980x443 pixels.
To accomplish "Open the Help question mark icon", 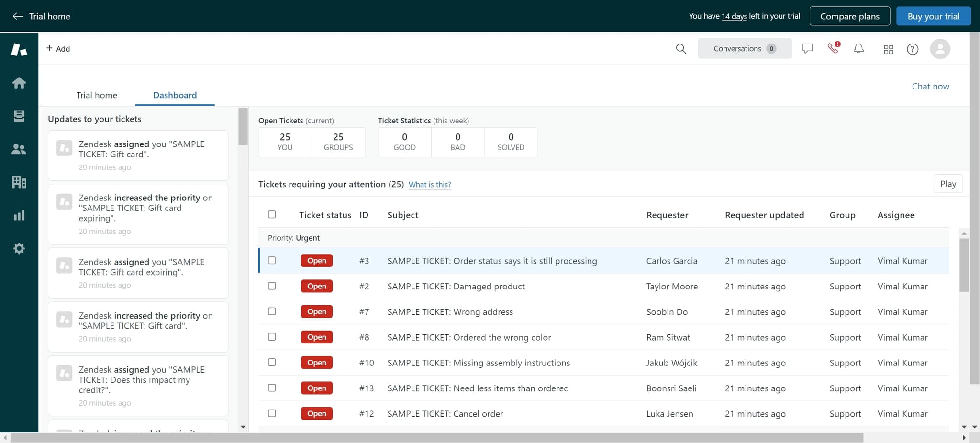I will coord(913,49).
